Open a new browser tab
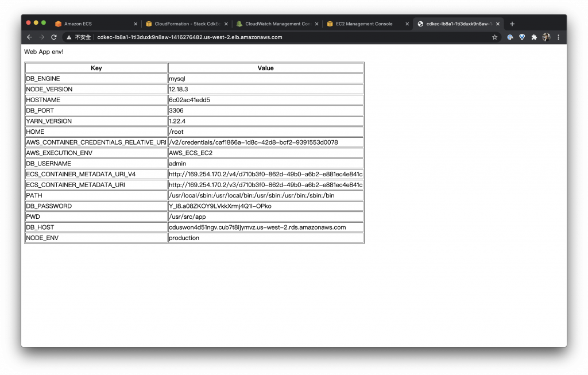Screen dimensions: 588x375 [512, 24]
